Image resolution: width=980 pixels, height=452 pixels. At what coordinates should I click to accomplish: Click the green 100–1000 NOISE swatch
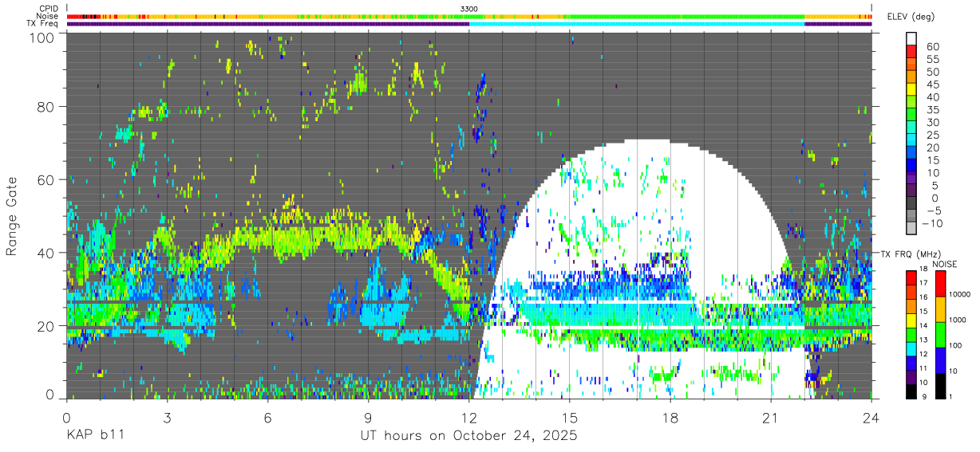point(940,335)
